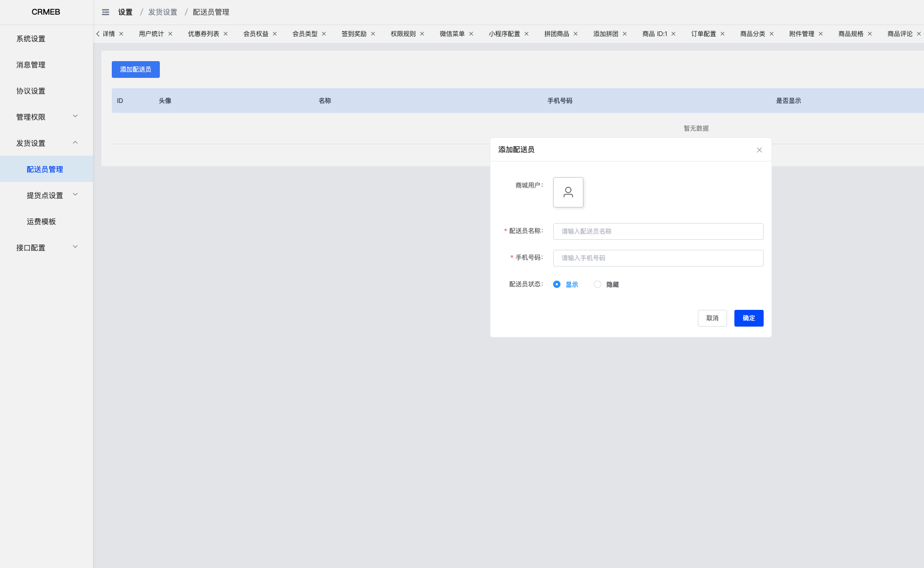Open 系统设置 in the sidebar

[x=46, y=38]
